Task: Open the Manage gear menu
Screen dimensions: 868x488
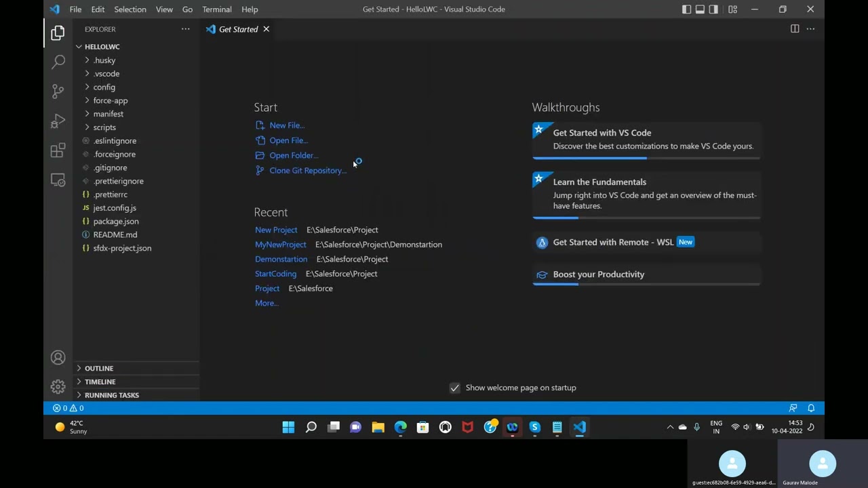Action: coord(58,386)
